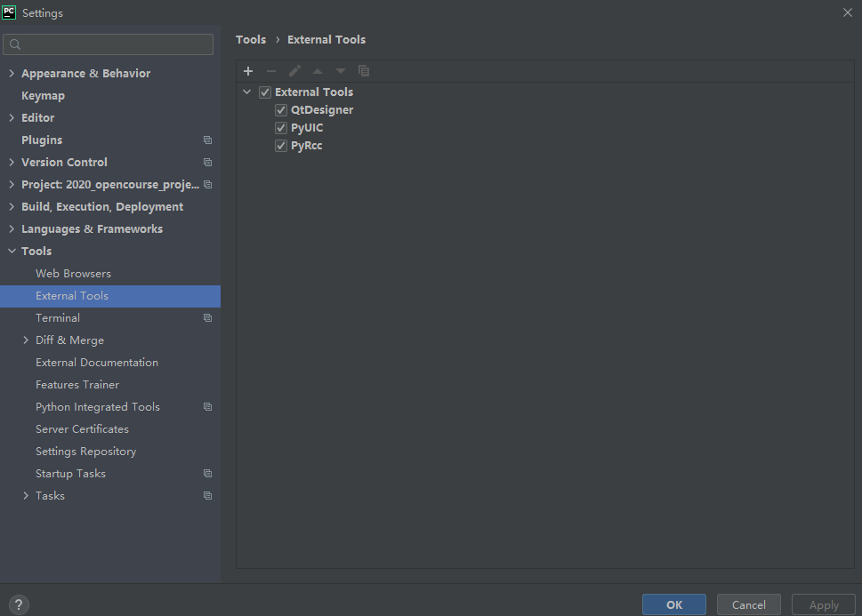Toggle the External Tools group checkbox
The height and width of the screenshot is (616, 862).
click(265, 92)
